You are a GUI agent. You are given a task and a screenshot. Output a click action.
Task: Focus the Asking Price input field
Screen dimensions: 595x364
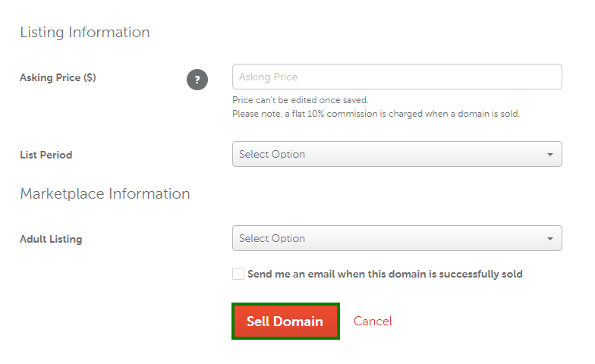point(397,77)
